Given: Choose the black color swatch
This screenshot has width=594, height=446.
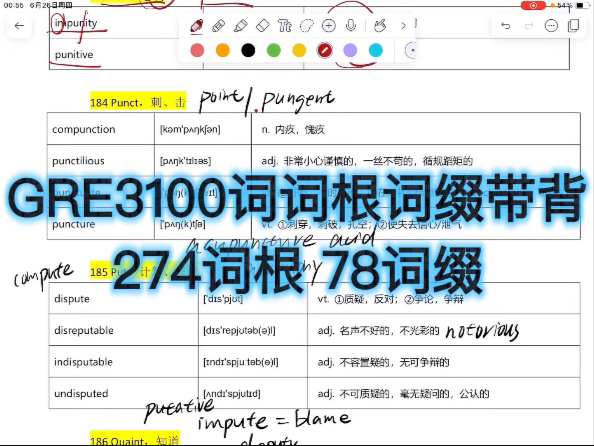Looking at the screenshot, I should (248, 50).
